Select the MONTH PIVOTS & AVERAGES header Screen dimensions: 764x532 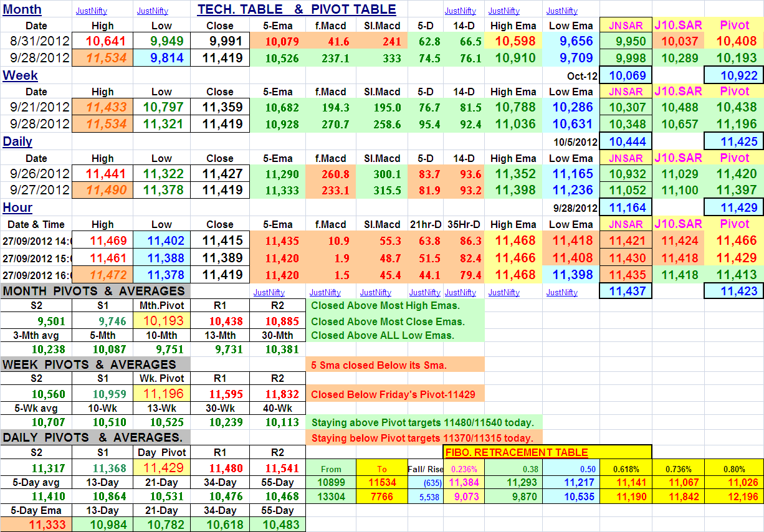click(x=94, y=291)
